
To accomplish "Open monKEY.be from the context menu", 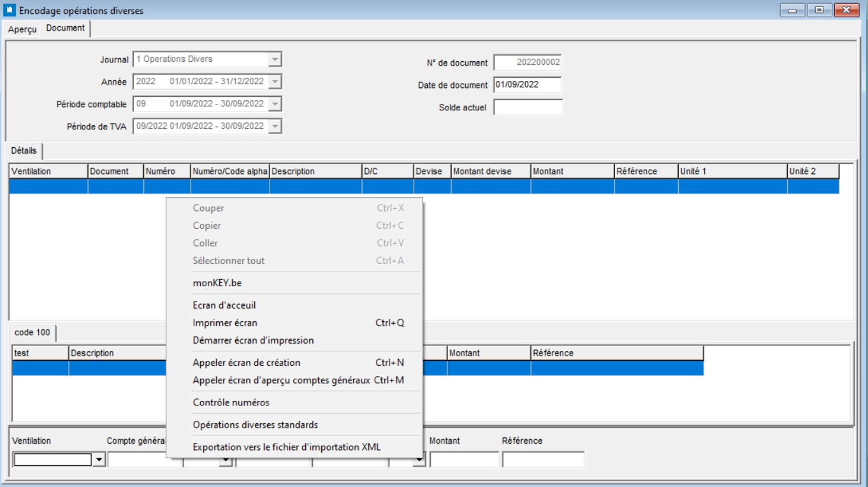I will 294,283.
